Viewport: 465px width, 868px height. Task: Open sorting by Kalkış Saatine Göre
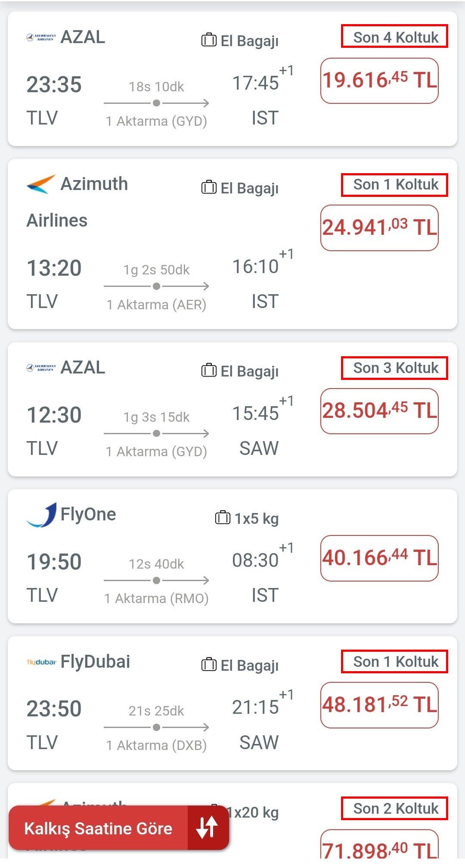click(x=98, y=828)
